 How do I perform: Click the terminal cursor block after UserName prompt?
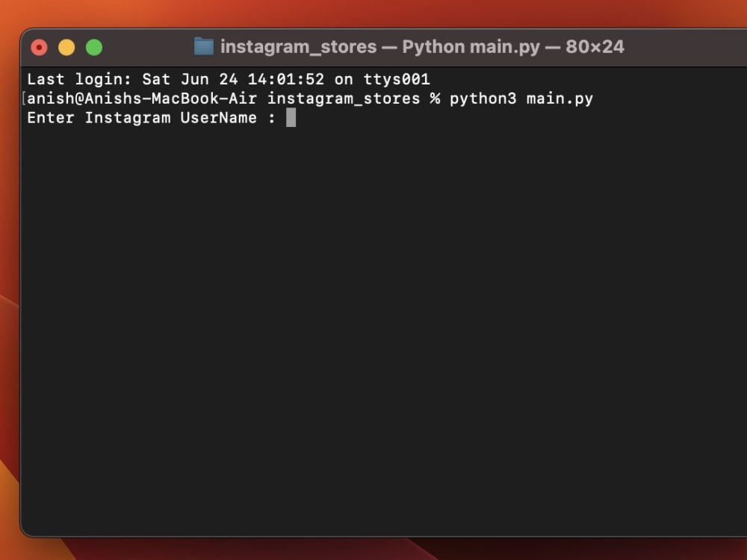click(291, 118)
